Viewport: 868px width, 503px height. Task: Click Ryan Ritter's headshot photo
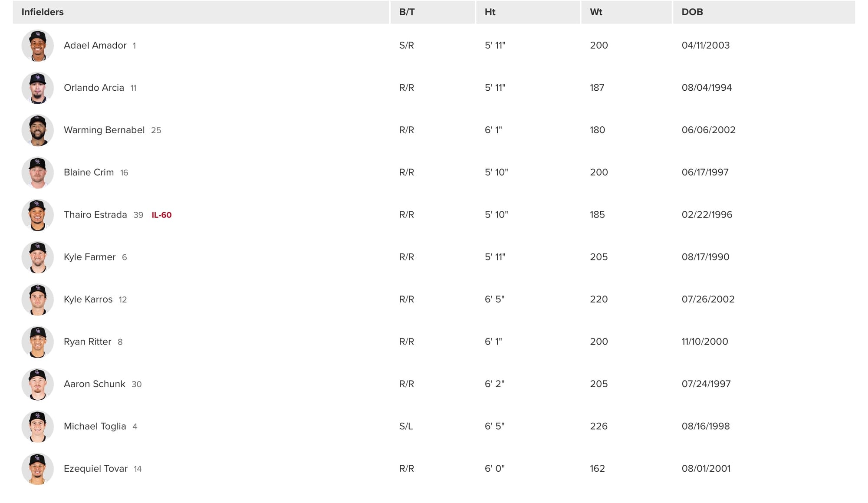coord(38,342)
